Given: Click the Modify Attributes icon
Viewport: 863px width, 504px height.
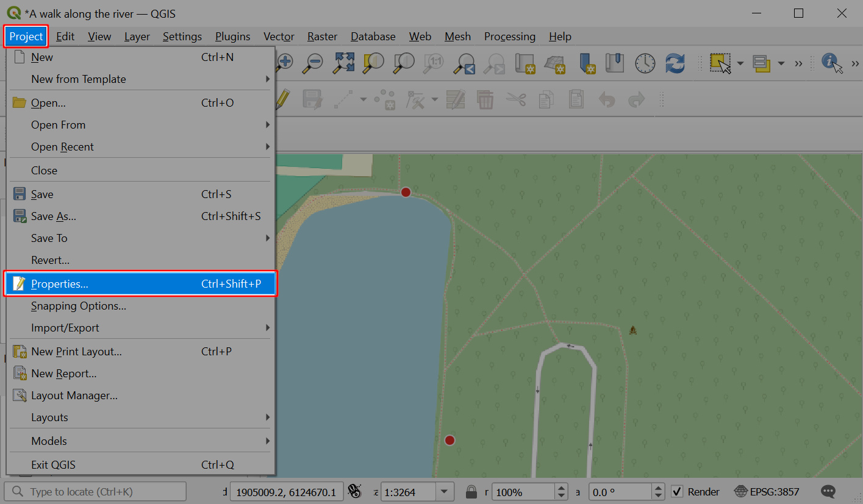Looking at the screenshot, I should 455,99.
